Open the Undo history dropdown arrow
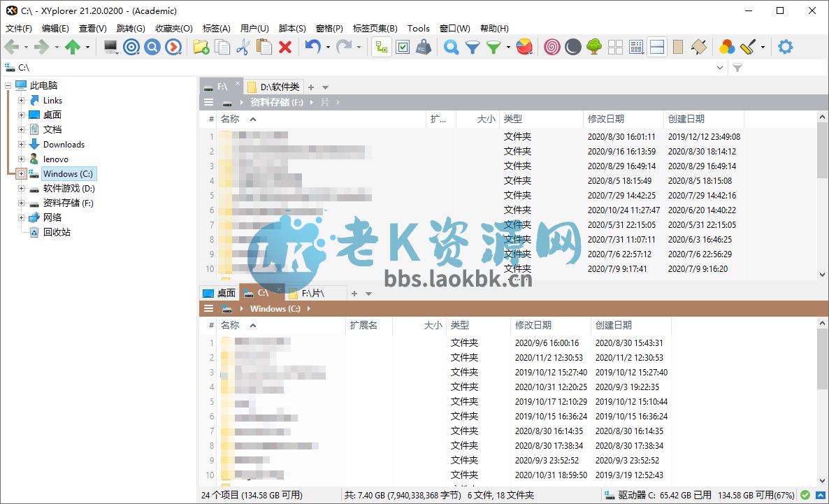Viewport: 829px width, 504px height. click(328, 47)
